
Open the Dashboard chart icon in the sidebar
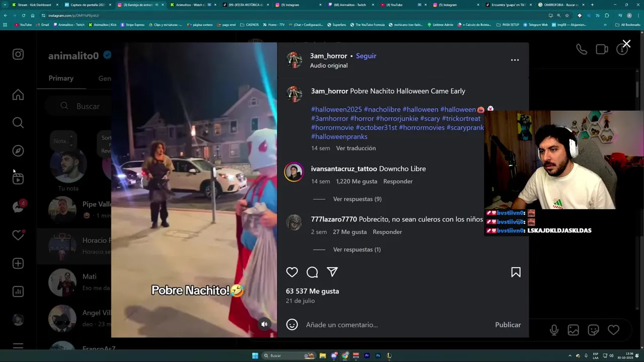[x=18, y=292]
